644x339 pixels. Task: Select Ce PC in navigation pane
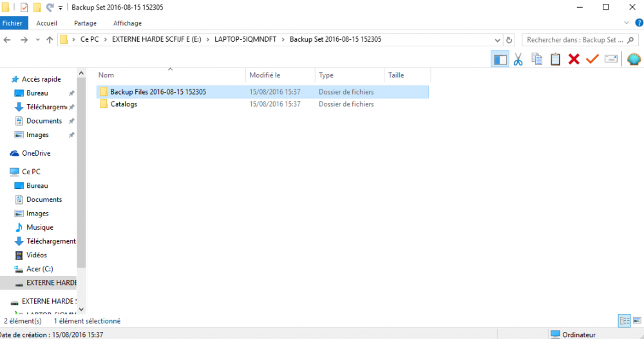click(x=31, y=172)
